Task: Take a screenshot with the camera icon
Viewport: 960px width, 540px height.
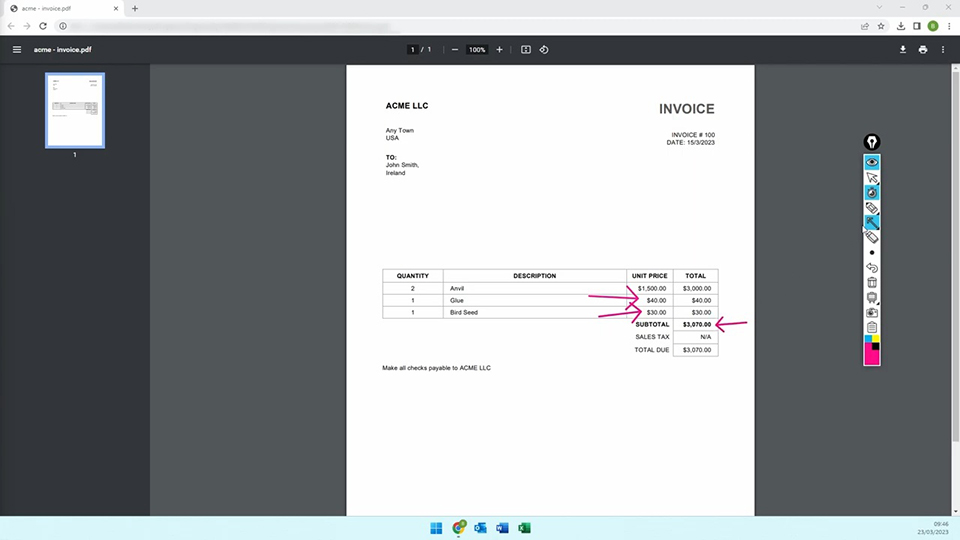Action: 872,313
